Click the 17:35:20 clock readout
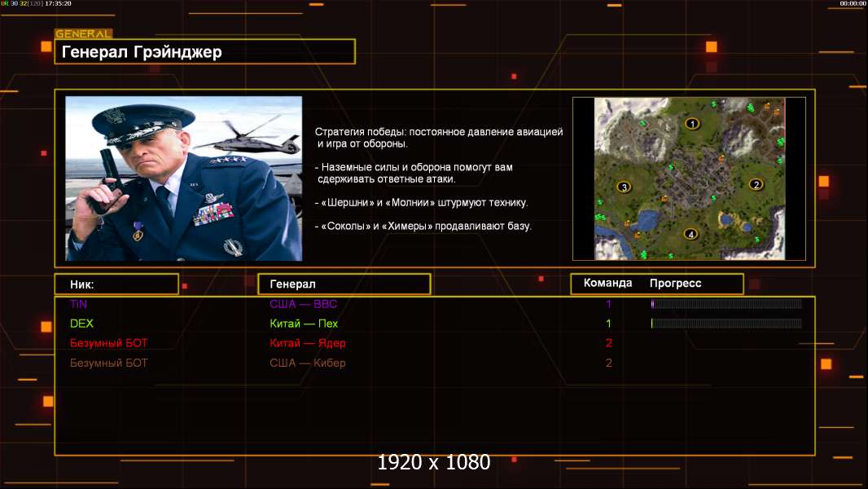 58,3
